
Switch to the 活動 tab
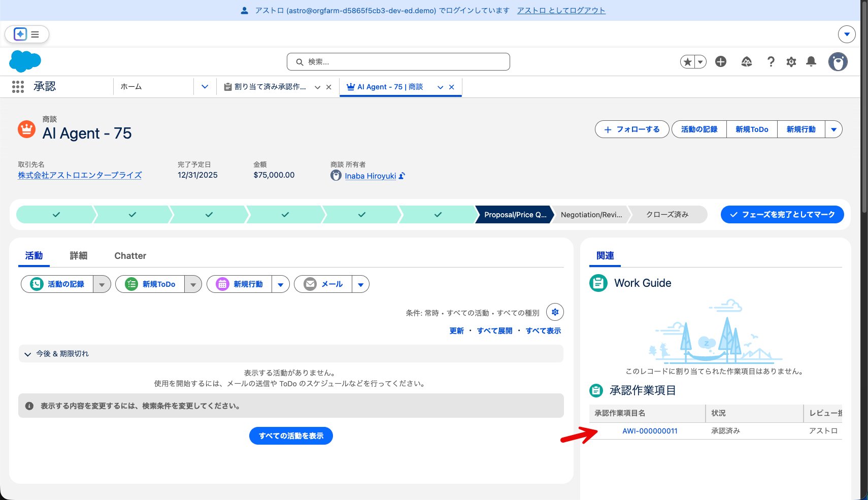pyautogui.click(x=34, y=256)
